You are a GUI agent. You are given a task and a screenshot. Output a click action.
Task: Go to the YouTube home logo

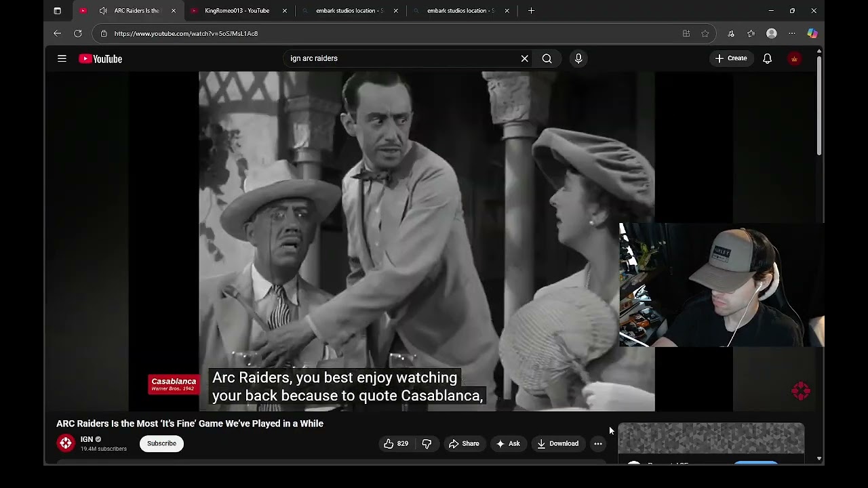(x=100, y=59)
